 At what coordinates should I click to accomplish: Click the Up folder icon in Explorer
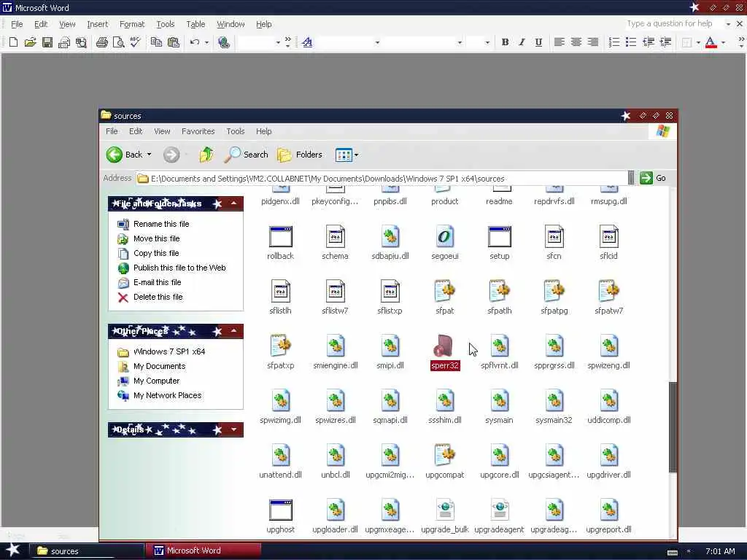(206, 155)
